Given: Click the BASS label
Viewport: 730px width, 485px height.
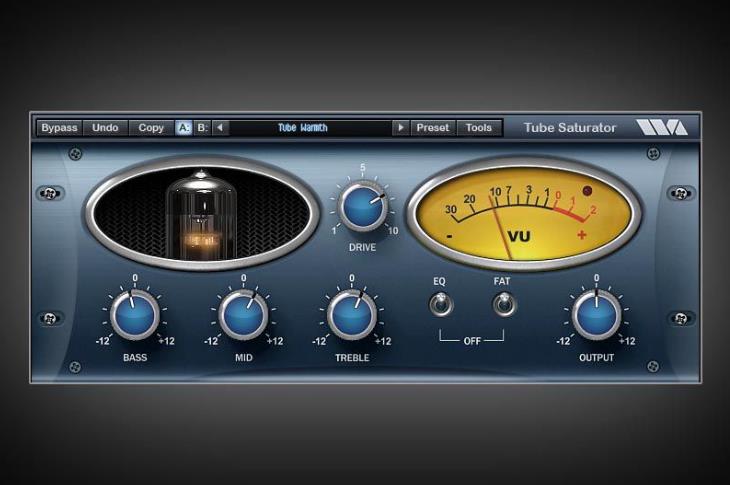Looking at the screenshot, I should 135,357.
